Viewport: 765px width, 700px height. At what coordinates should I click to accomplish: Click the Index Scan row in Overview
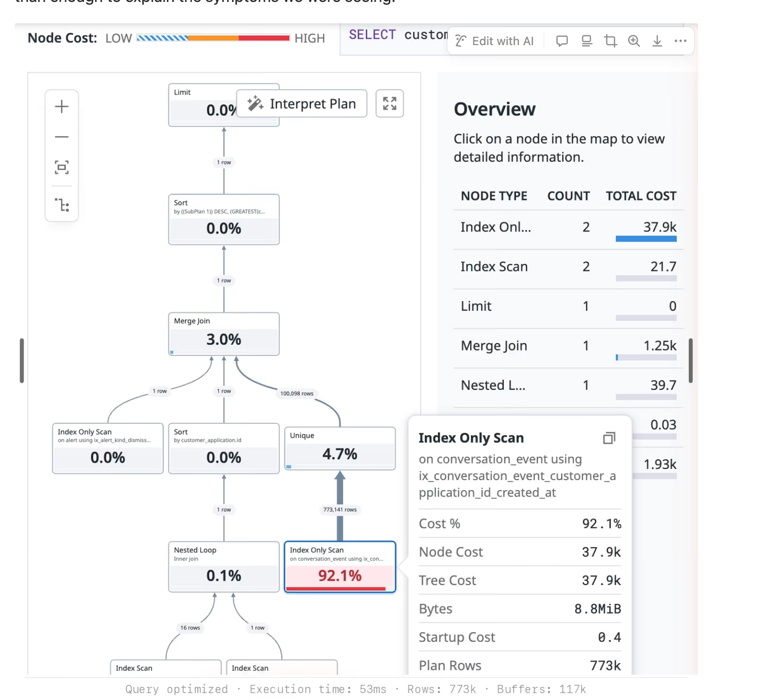click(x=568, y=269)
